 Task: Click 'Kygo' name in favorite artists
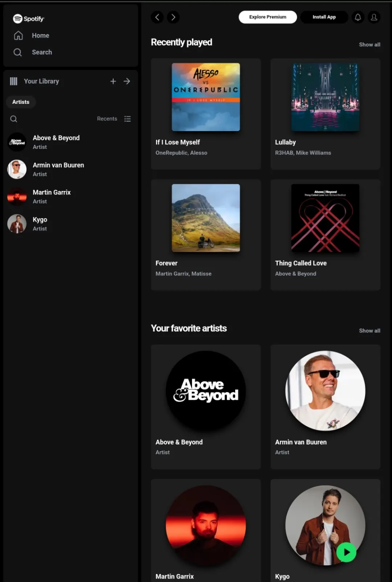click(x=282, y=577)
